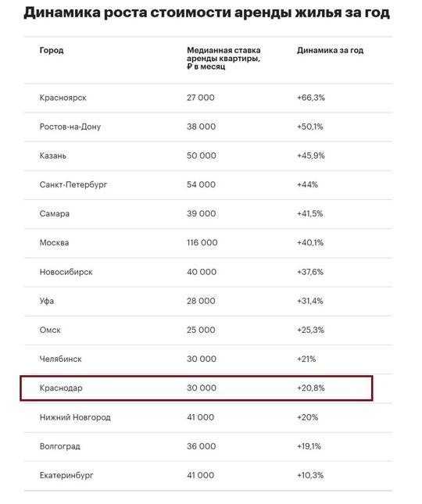This screenshot has height=504, width=422.
Task: Click the Динамика роста стоимости title
Action: 206,13
